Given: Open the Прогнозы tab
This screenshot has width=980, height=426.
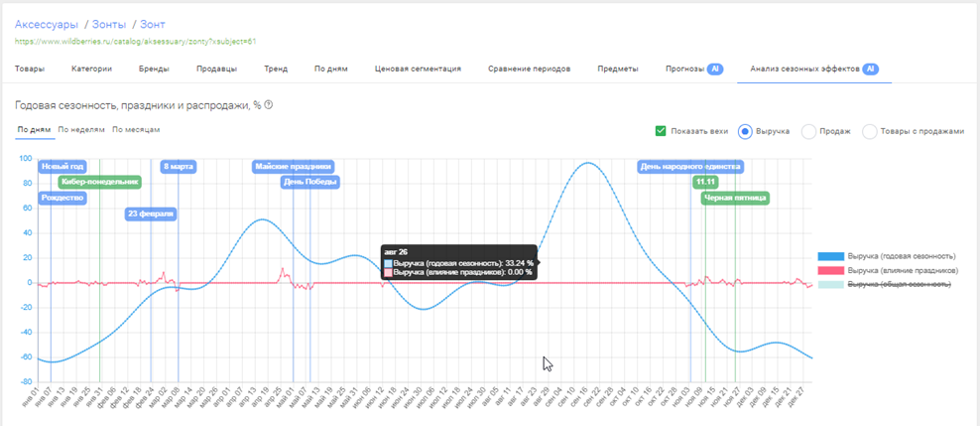Looking at the screenshot, I should [685, 69].
